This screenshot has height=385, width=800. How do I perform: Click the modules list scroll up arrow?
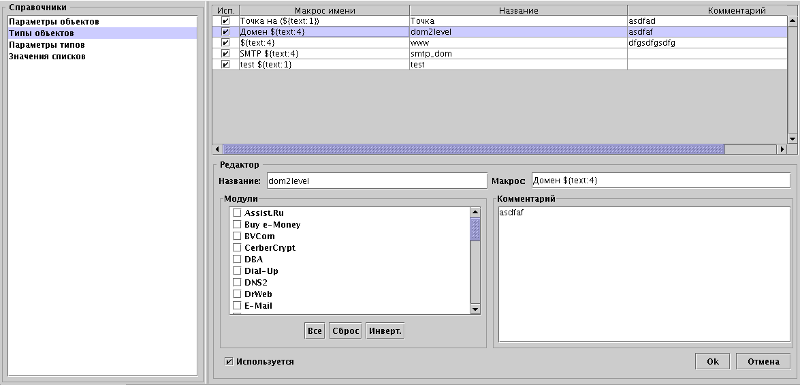pos(475,212)
